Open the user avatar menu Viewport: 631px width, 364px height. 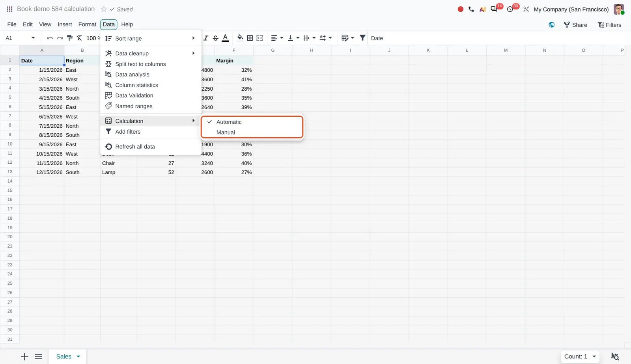click(619, 9)
